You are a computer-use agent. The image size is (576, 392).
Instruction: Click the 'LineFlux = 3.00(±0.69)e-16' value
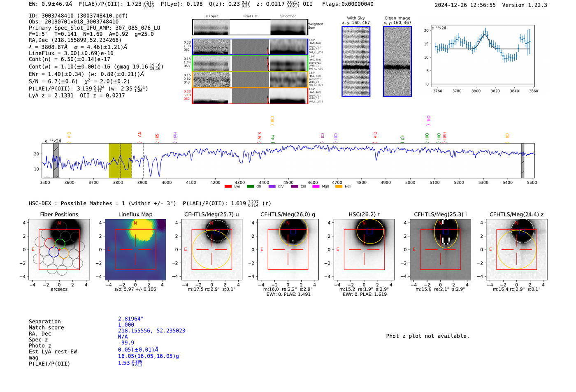pos(71,53)
